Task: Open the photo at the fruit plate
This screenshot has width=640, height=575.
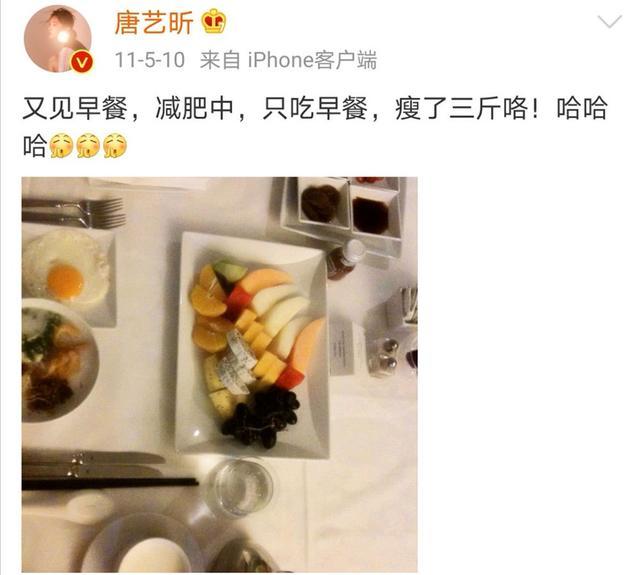Action: pyautogui.click(x=252, y=345)
